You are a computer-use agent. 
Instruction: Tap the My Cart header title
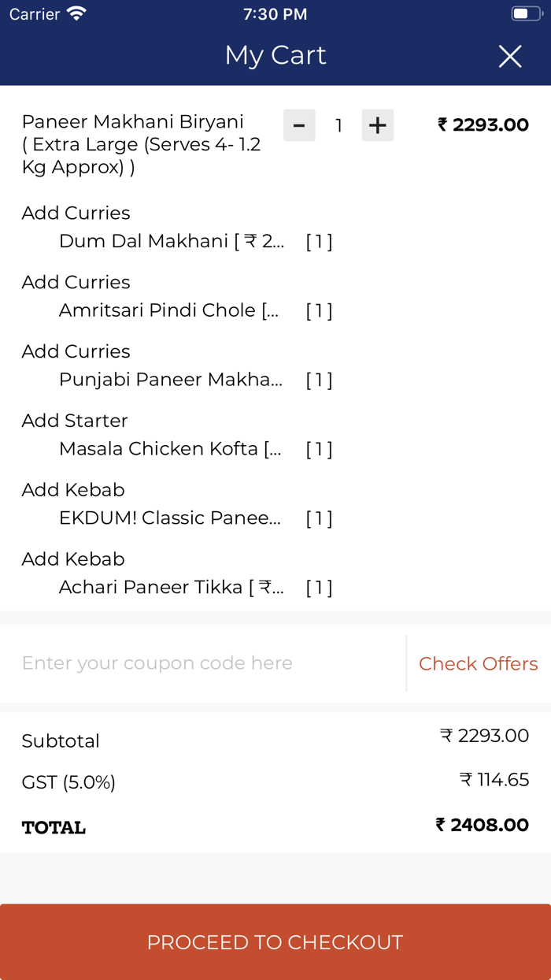coord(275,55)
